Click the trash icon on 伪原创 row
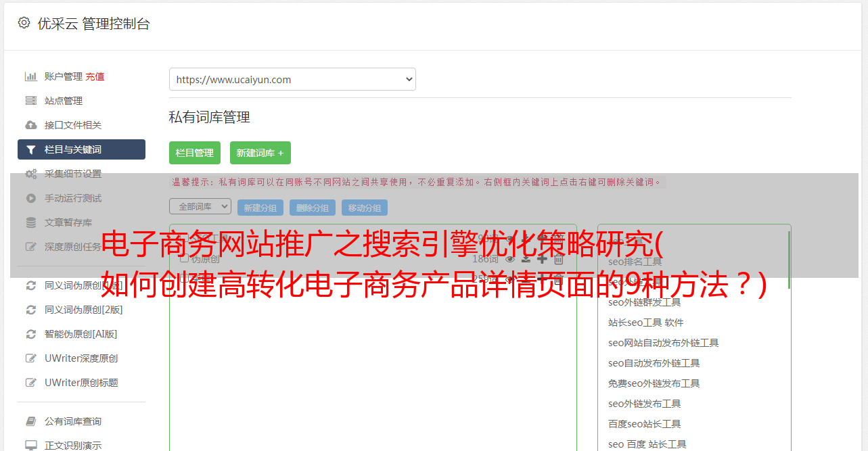Viewport: 868px width, 451px height. pyautogui.click(x=559, y=259)
